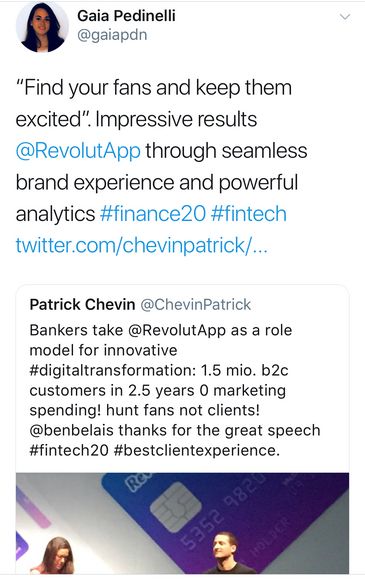Select the #digitaltransformation hashtag

(113, 370)
